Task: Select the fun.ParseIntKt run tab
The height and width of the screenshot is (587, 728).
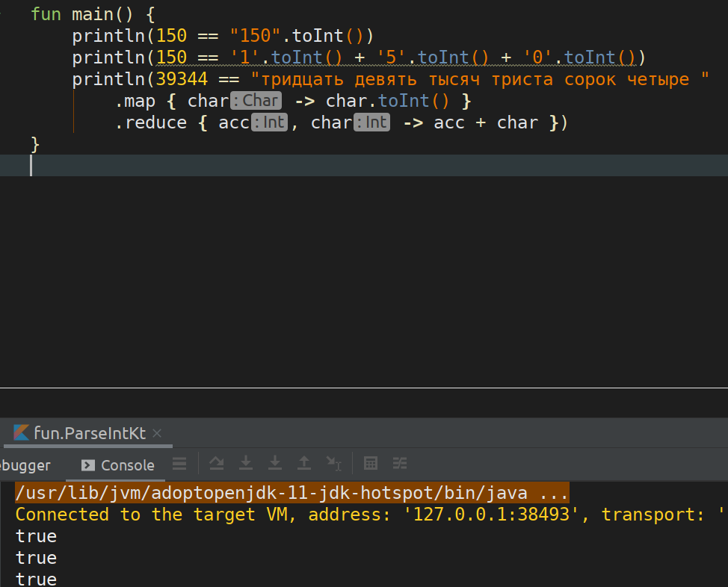Action: point(89,433)
